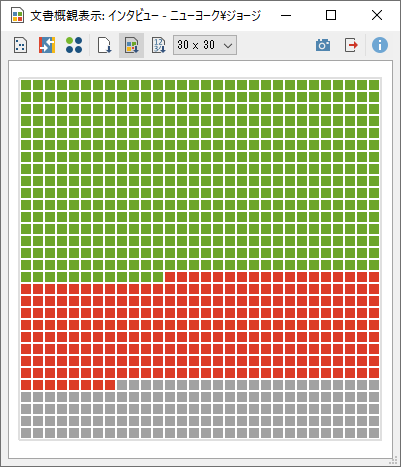402x467 pixels.
Task: Close the document portrait window
Action: tap(377, 15)
